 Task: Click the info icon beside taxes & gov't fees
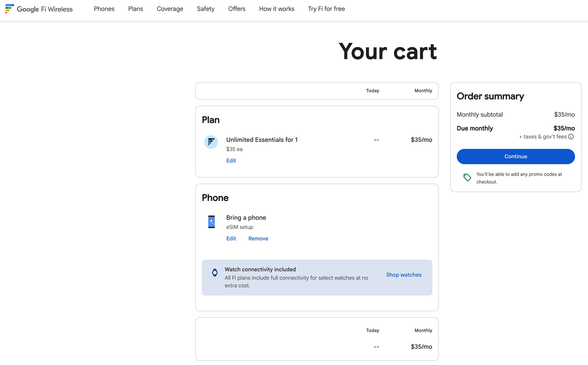click(x=571, y=137)
